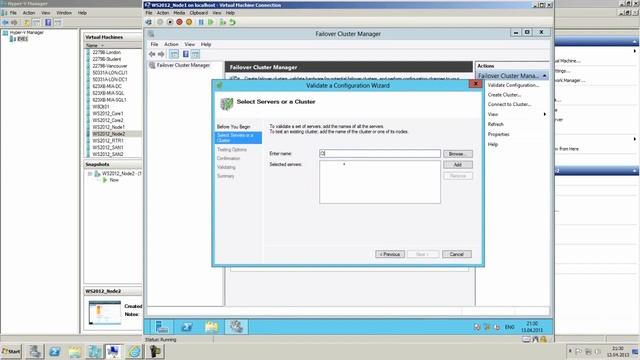Click the Hyper-V Manager icon on host taskbar

[94, 351]
